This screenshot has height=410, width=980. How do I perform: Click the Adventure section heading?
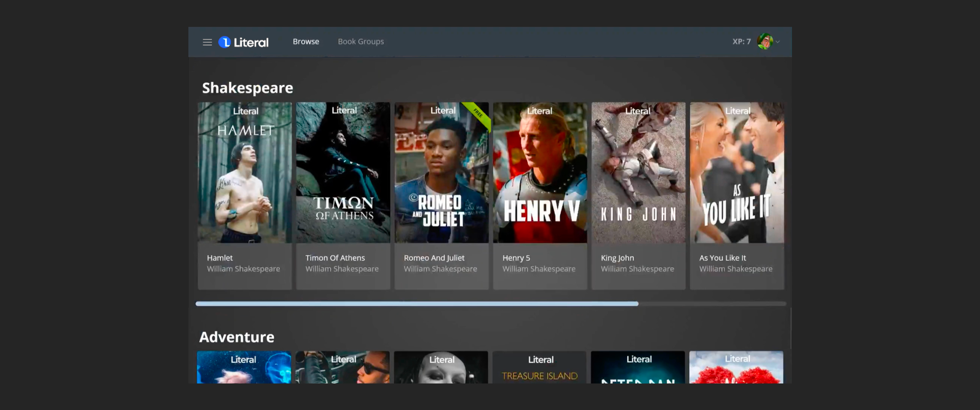tap(236, 337)
